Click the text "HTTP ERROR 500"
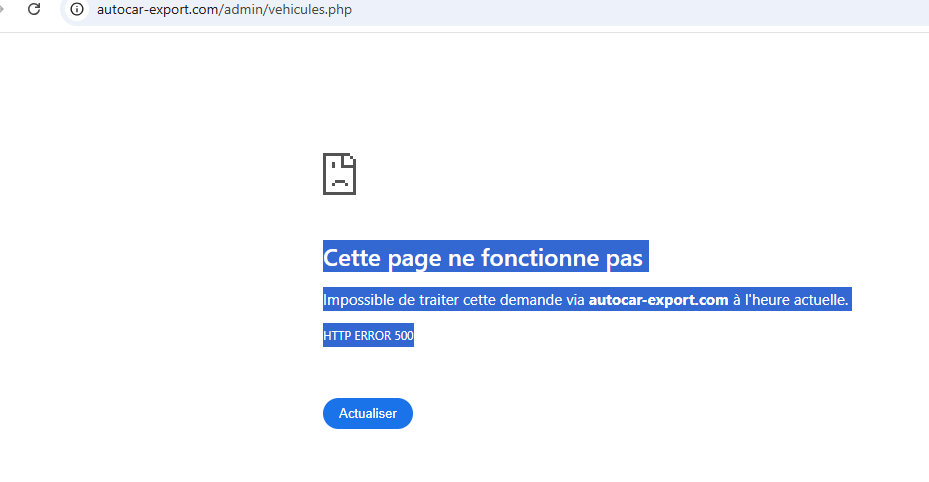This screenshot has width=929, height=482. pos(368,335)
